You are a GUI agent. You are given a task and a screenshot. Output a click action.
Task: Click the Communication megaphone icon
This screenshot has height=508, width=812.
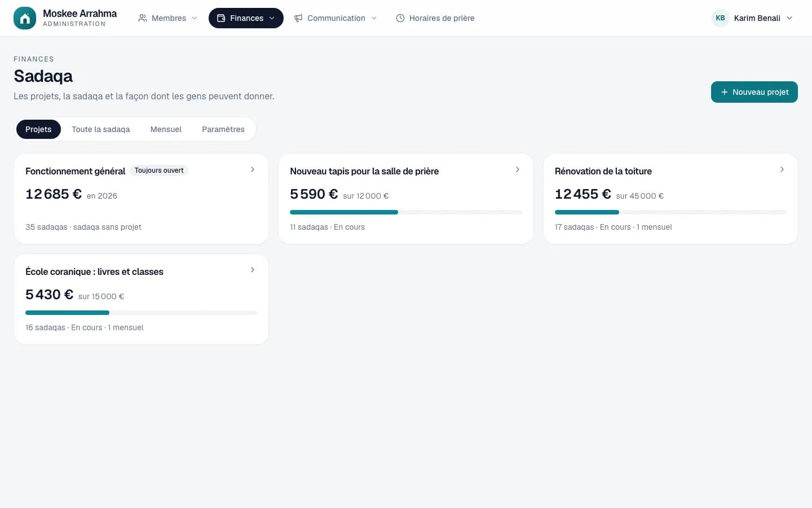pos(298,18)
